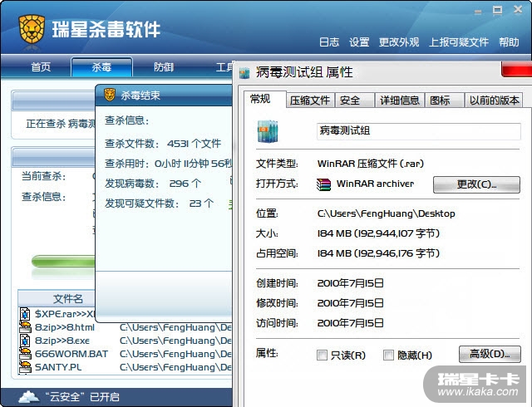Click the bug icon next to SANTY.PL
This screenshot has width=532, height=407.
click(25, 367)
